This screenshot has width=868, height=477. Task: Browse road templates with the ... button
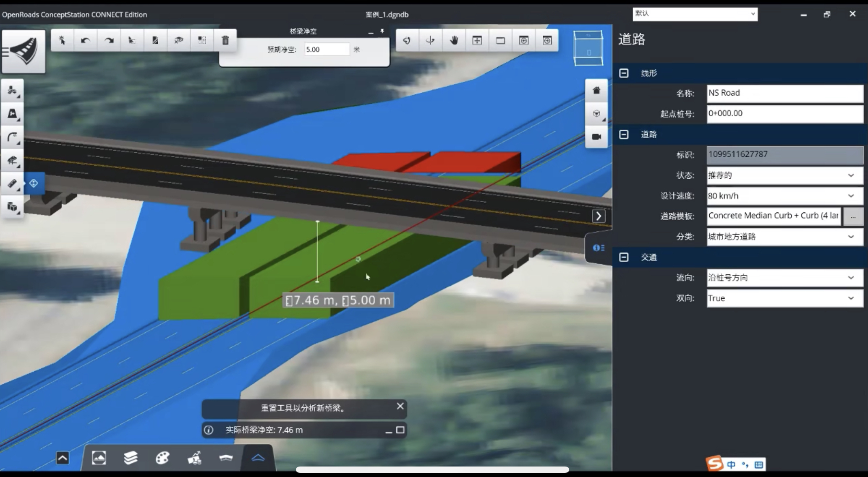pyautogui.click(x=854, y=216)
